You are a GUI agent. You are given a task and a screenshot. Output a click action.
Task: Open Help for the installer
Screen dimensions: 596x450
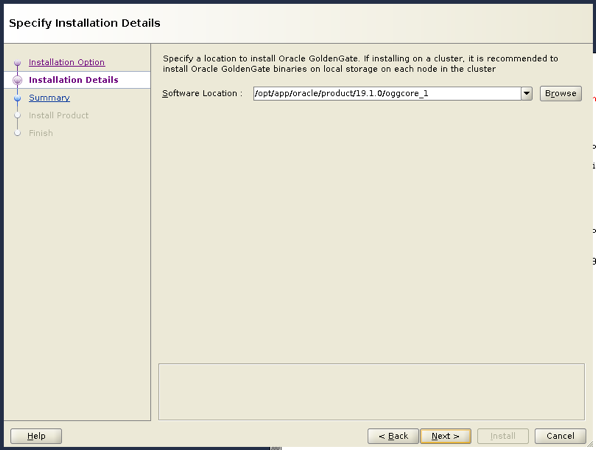pos(36,436)
